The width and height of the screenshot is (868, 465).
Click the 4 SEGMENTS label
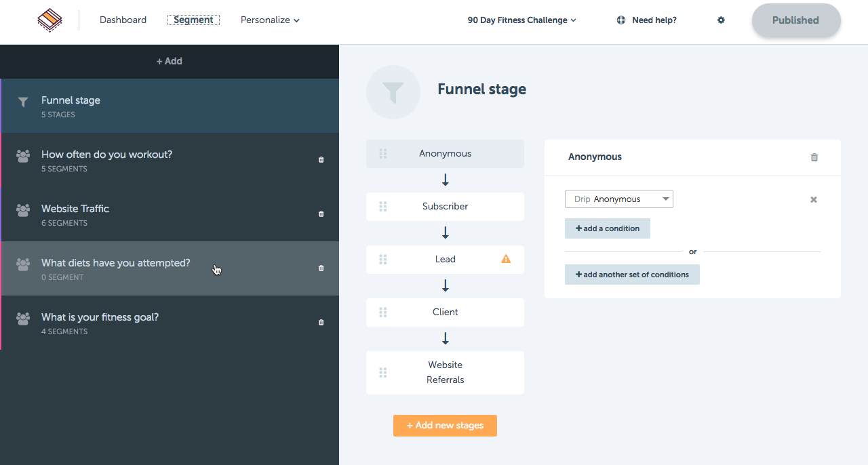point(64,331)
